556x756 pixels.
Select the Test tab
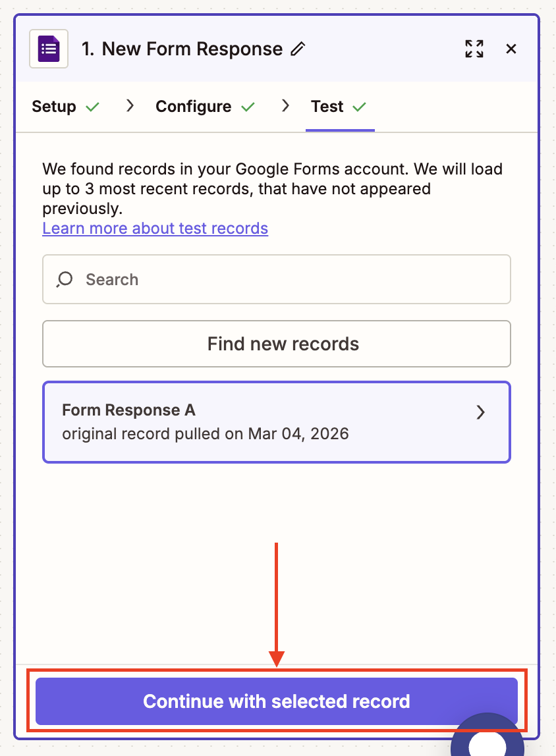(x=327, y=107)
